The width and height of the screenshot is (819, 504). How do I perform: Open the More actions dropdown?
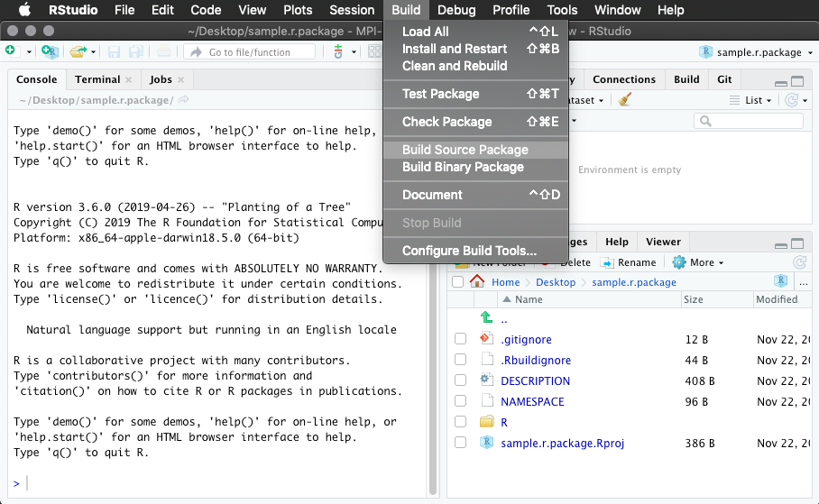coord(698,262)
